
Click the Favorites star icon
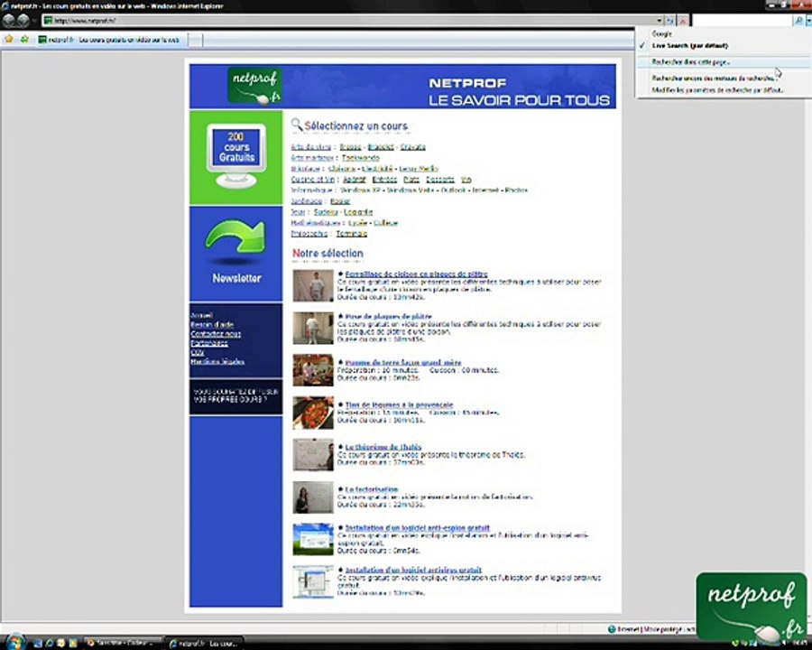click(x=9, y=40)
